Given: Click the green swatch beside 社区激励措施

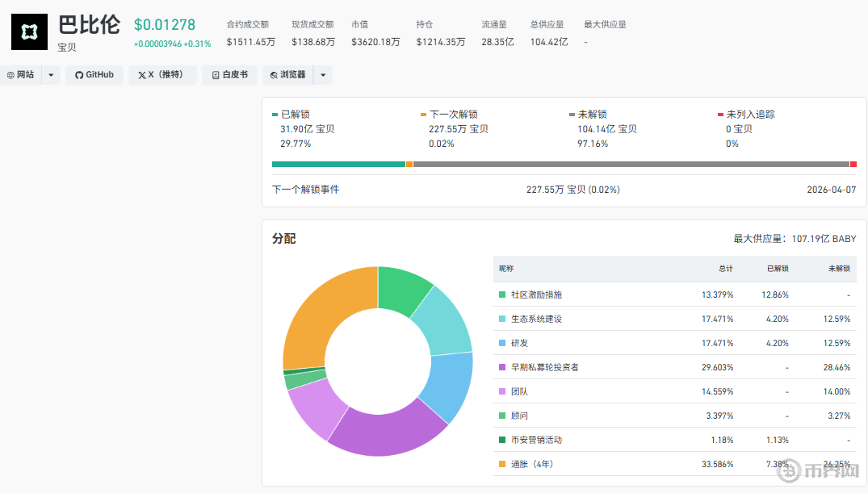Looking at the screenshot, I should pos(502,295).
